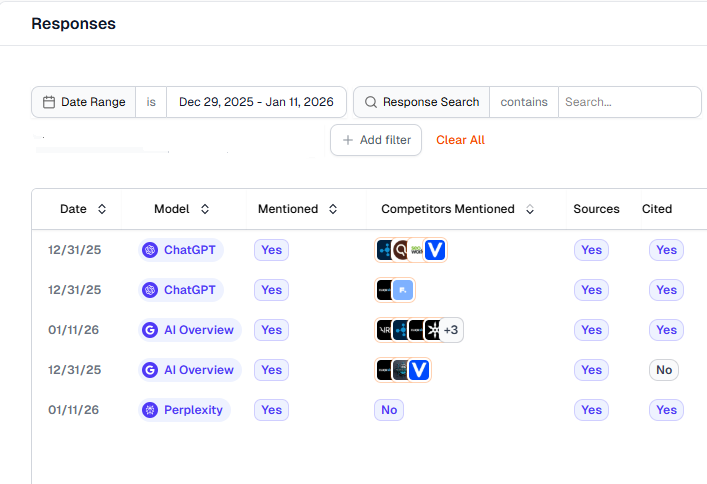707x484 pixels.
Task: Click ChatGPT logo in second row
Action: (150, 290)
